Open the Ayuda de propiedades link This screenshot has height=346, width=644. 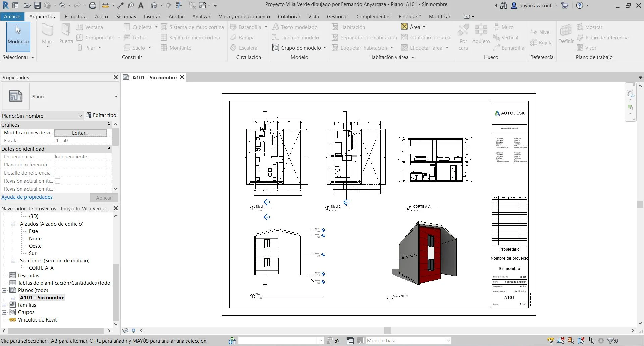click(27, 197)
